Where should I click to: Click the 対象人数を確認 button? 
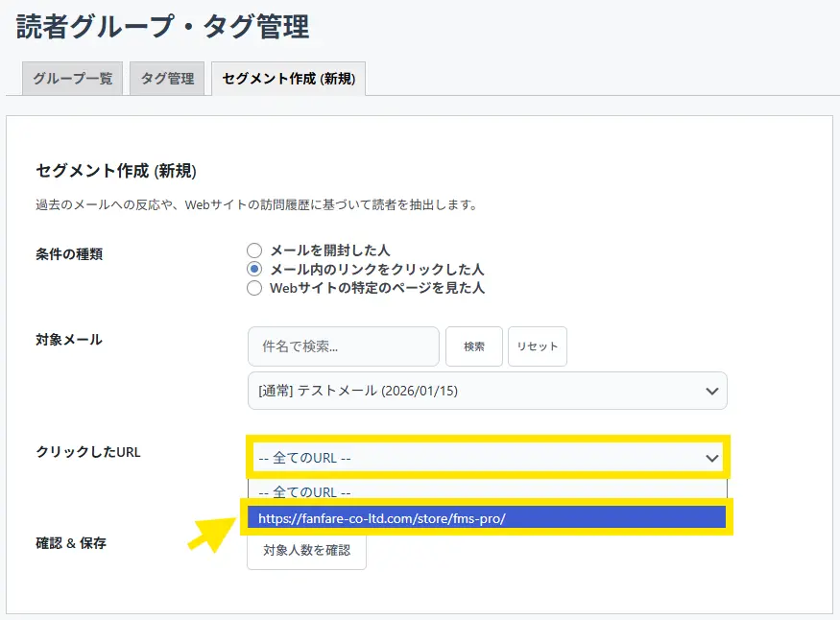coord(306,551)
